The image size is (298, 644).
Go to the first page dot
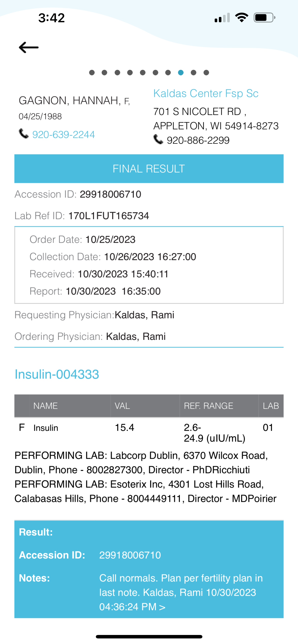coord(92,73)
